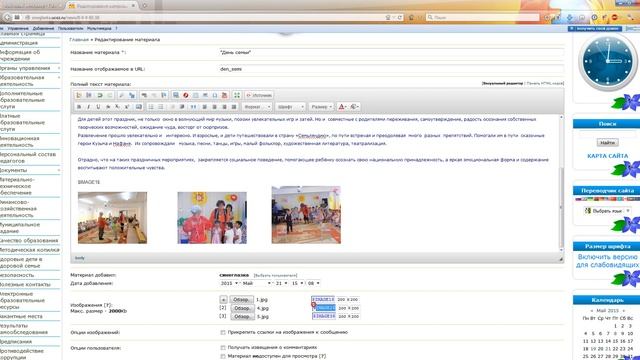
Task: Click the Обзор button for 1.jpg
Action: click(x=241, y=300)
